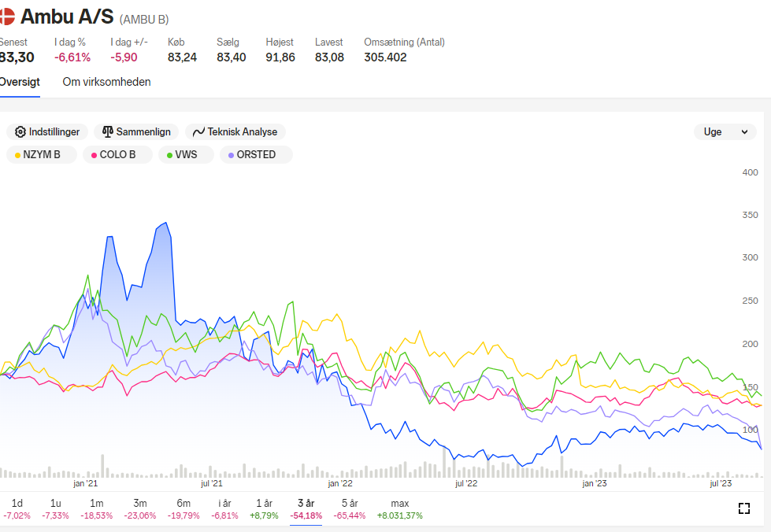This screenshot has height=532, width=771.
Task: Click the 400 y-axis label
Action: 751,172
